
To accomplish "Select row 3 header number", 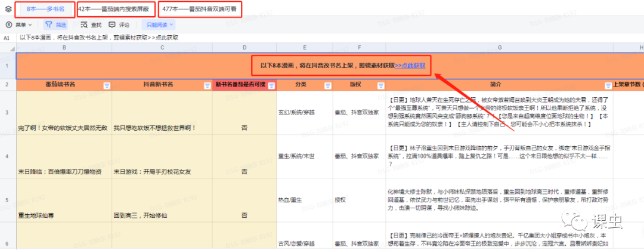I will tap(8, 112).
